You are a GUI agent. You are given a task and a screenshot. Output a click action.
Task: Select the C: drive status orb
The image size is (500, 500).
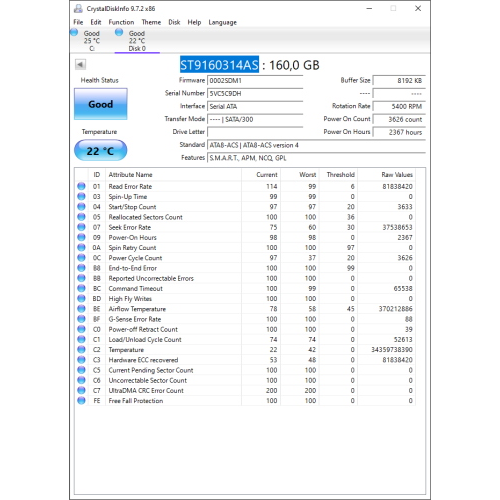[x=74, y=33]
